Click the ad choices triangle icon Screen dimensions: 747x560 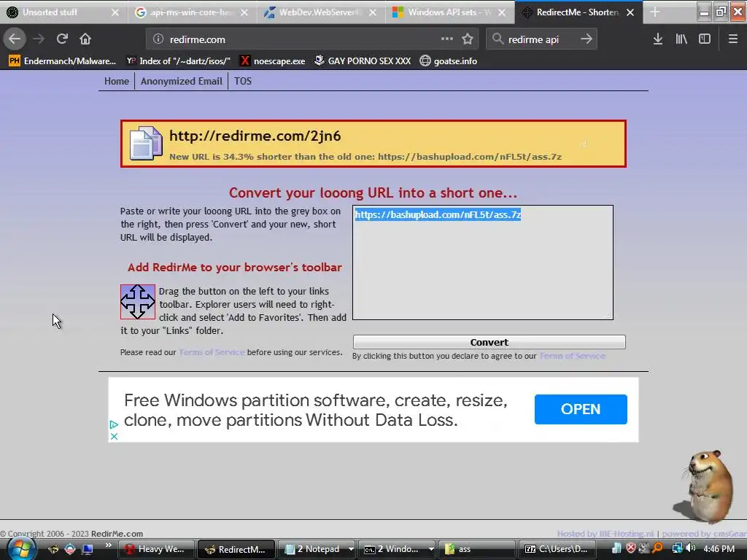coord(113,424)
